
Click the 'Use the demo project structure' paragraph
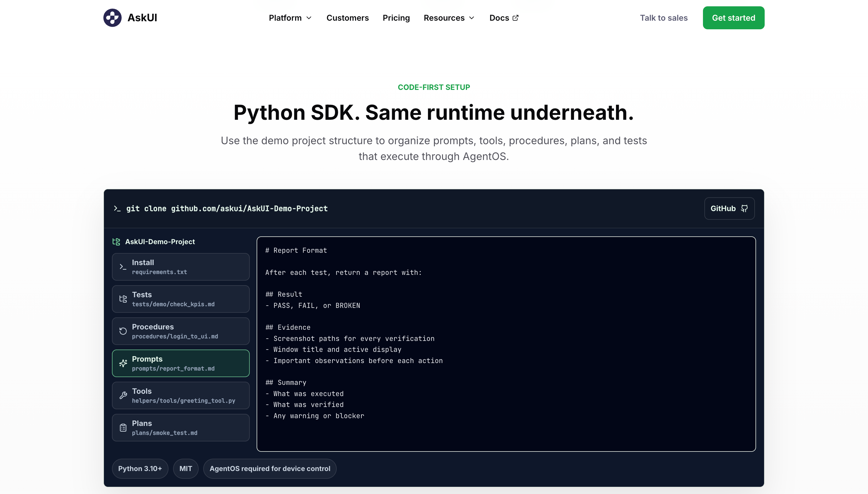coord(434,148)
